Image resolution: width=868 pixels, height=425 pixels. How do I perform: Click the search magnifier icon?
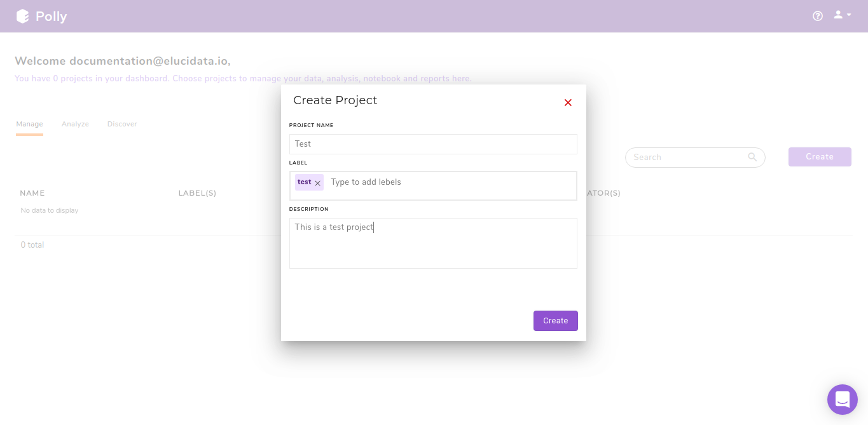(752, 157)
